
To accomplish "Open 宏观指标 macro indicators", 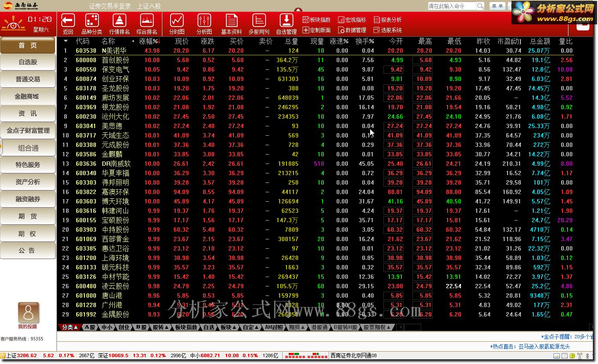I will pos(352,20).
